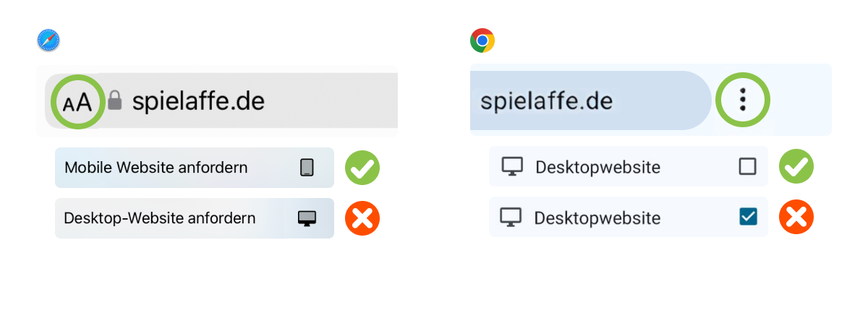Click the monitor icon in unchecked Desktopwebsite row
This screenshot has height=318, width=868.
(512, 167)
